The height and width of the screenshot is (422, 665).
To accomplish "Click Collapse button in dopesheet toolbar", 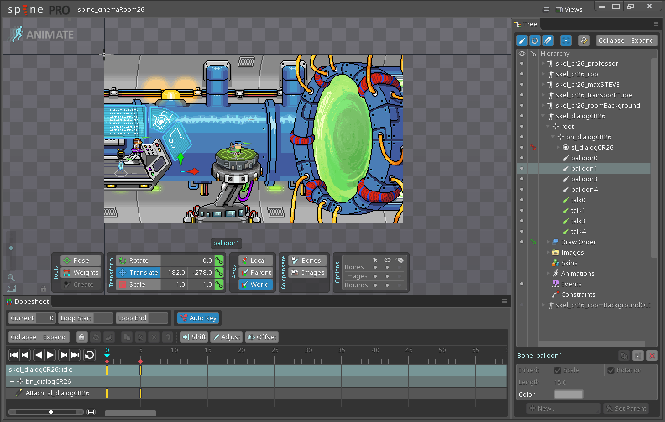I will [23, 337].
